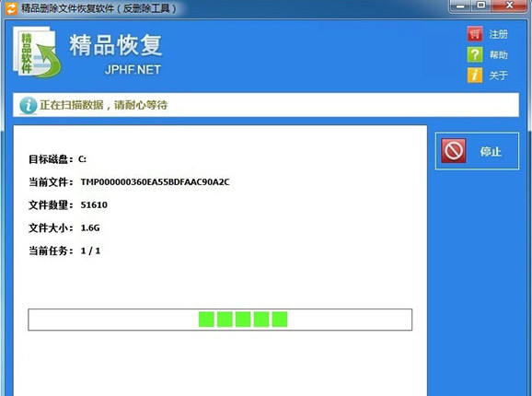Click the red shopping cart register icon
Viewport: 532px width, 396px height.
[x=475, y=34]
